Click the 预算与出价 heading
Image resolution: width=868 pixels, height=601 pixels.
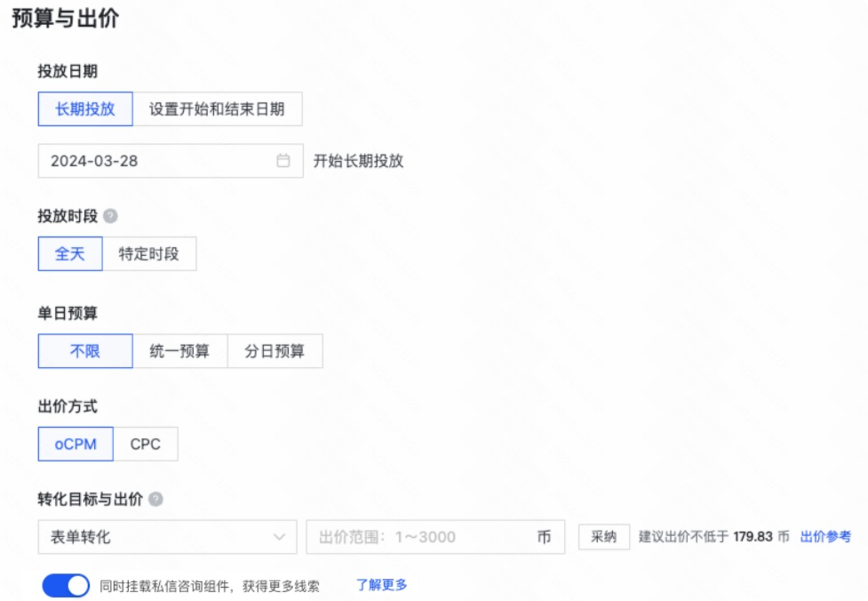[66, 19]
